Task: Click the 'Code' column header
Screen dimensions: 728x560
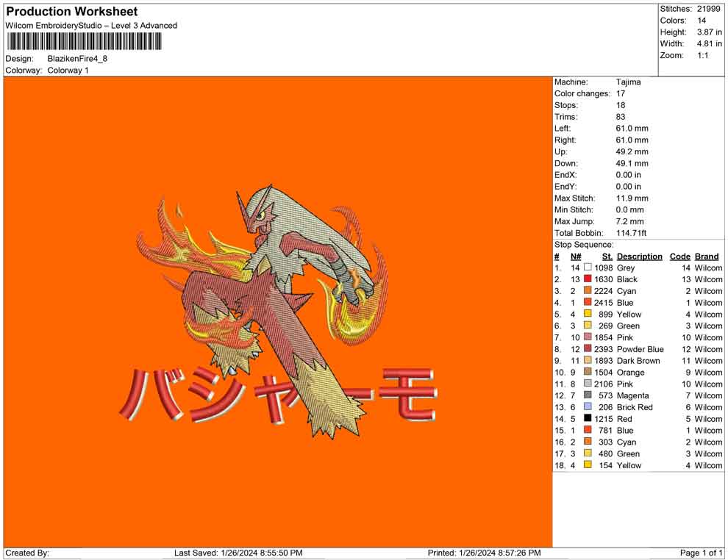Action: point(679,256)
